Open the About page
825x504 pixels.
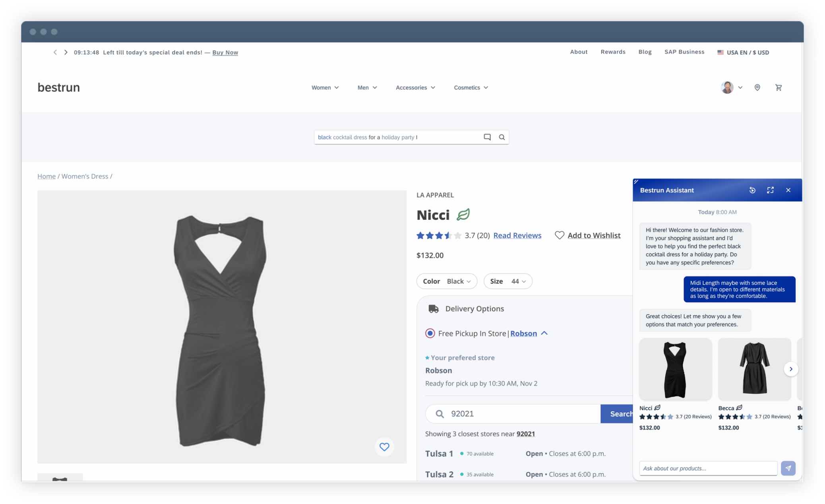coord(579,52)
